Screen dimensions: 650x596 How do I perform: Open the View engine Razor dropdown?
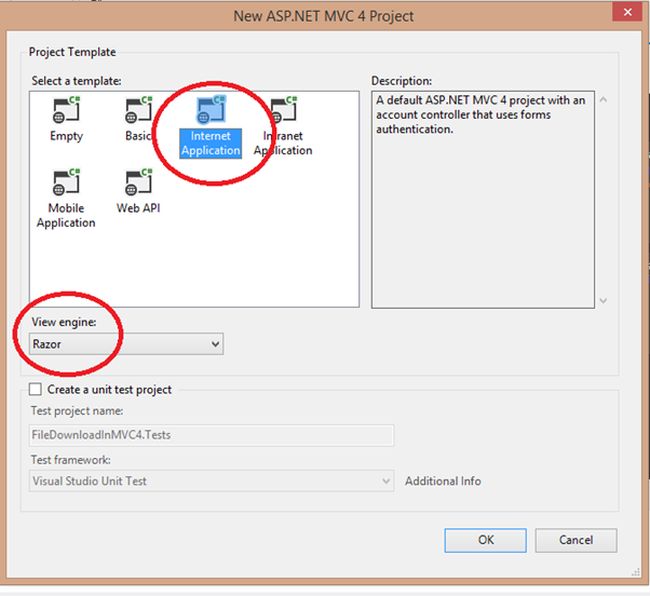(x=126, y=344)
